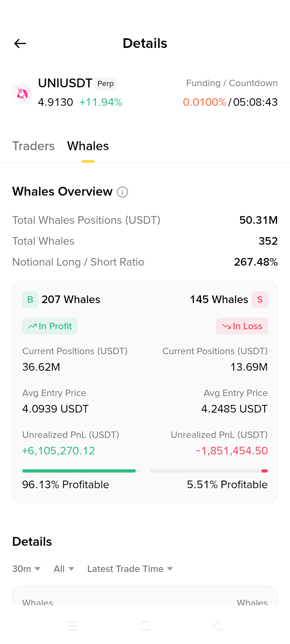Tap the green B buy badge
Image resolution: width=290 pixels, height=644 pixels.
click(30, 299)
